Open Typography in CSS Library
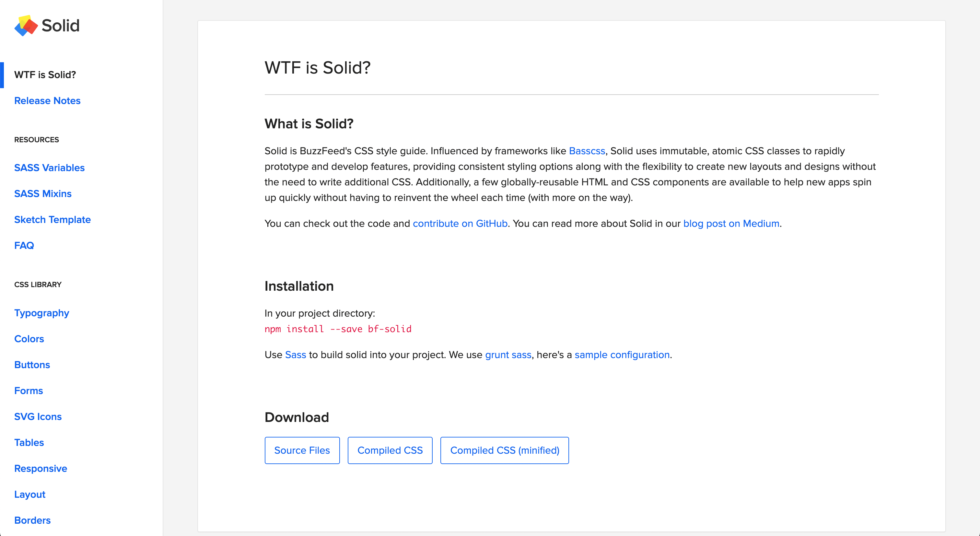Image resolution: width=980 pixels, height=536 pixels. 41,313
